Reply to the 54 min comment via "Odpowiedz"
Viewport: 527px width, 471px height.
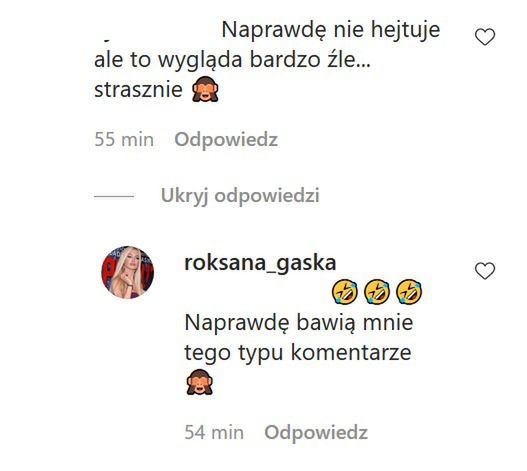(316, 432)
